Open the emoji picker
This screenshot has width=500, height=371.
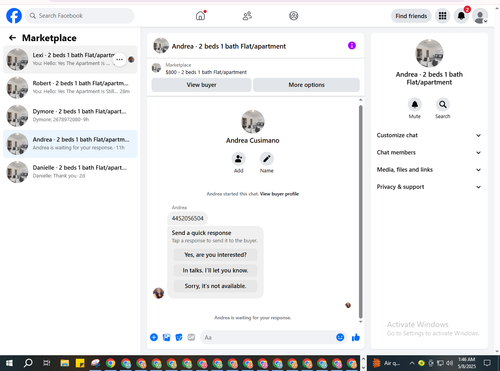tap(340, 337)
